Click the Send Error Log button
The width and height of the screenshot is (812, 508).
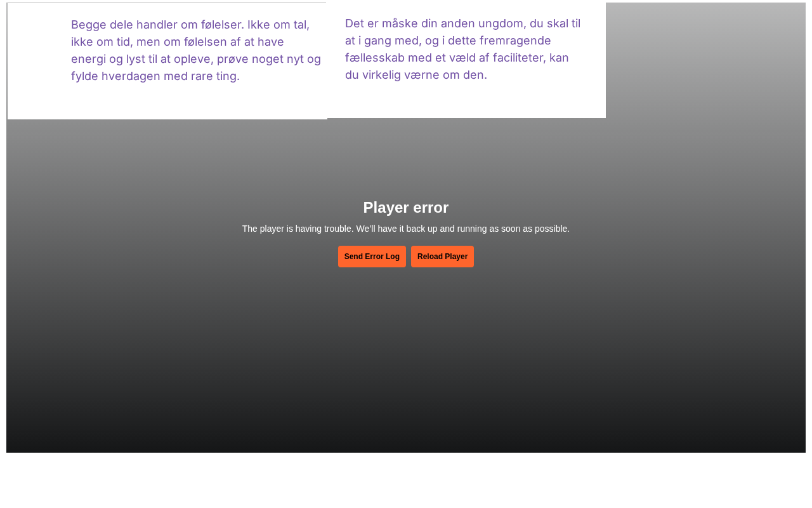tap(372, 257)
